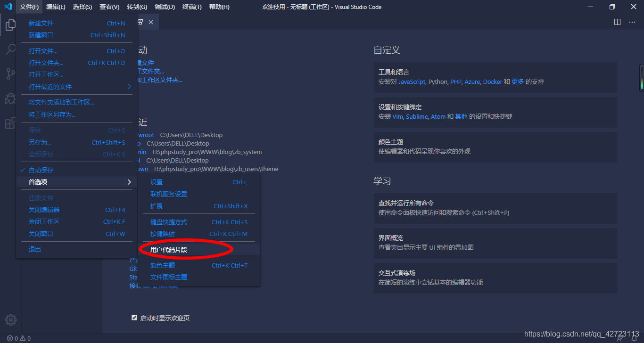Image resolution: width=644 pixels, height=343 pixels.
Task: Open the 转到(G) menu
Action: [x=137, y=7]
